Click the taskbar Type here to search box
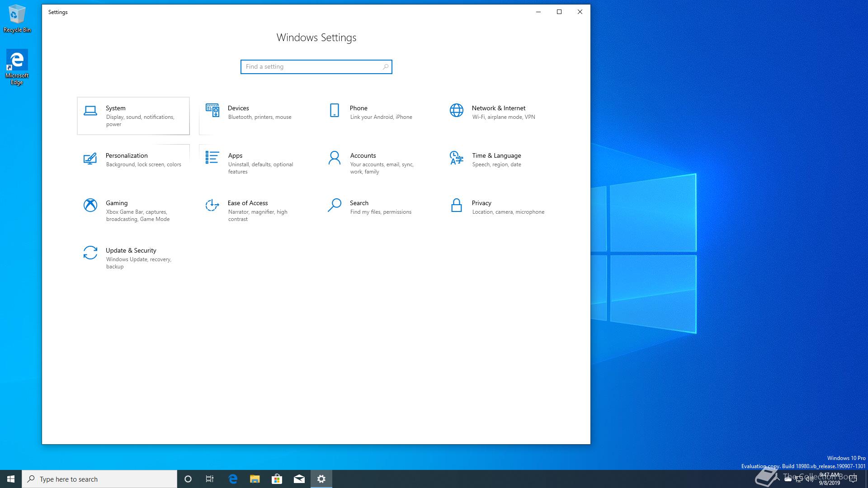The width and height of the screenshot is (868, 488). (x=99, y=479)
